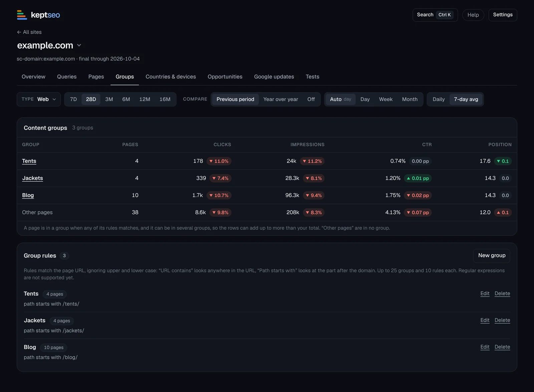The image size is (534, 392).
Task: Open the Opportunities tab
Action: pyautogui.click(x=225, y=76)
